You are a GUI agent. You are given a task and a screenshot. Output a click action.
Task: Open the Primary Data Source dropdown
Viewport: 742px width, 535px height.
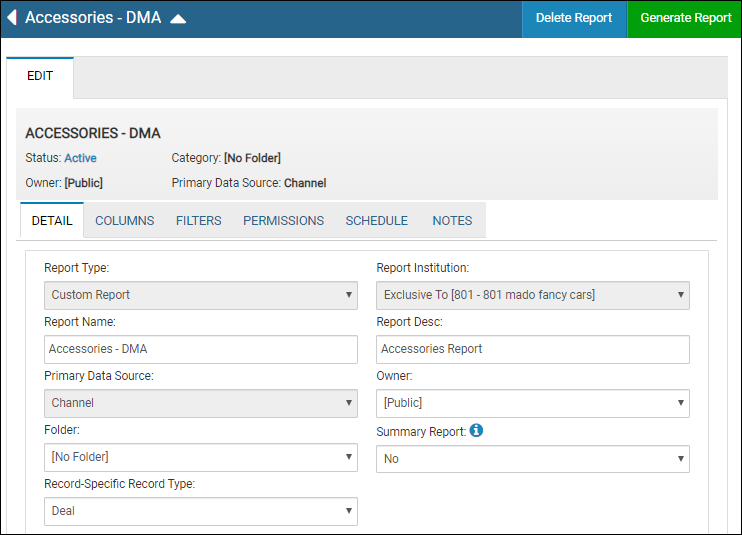(x=201, y=403)
